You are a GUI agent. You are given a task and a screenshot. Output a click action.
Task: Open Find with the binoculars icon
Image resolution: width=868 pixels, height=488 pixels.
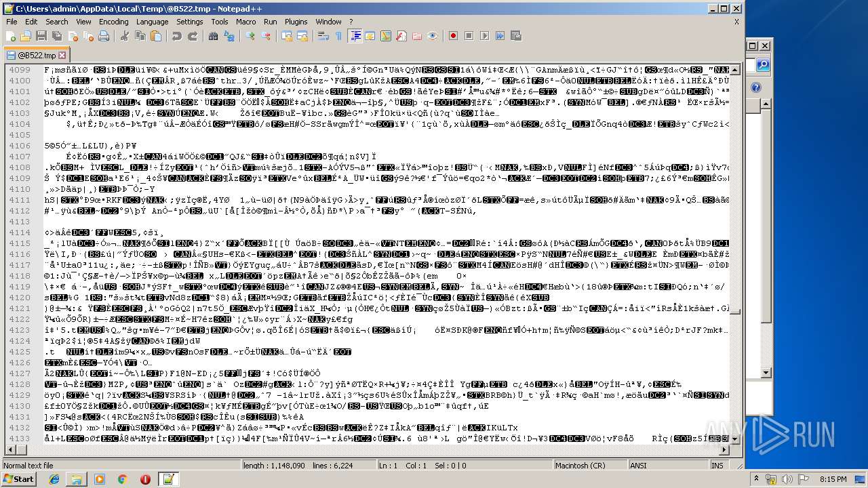coord(214,36)
